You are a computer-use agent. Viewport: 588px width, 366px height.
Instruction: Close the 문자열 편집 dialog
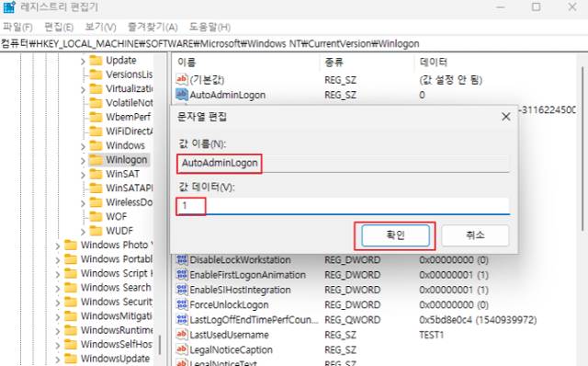(x=506, y=117)
